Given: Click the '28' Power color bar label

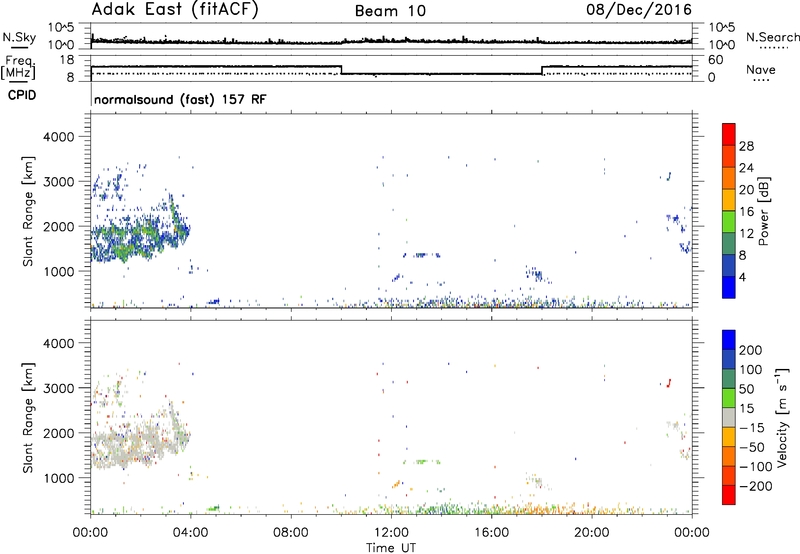Looking at the screenshot, I should point(746,146).
